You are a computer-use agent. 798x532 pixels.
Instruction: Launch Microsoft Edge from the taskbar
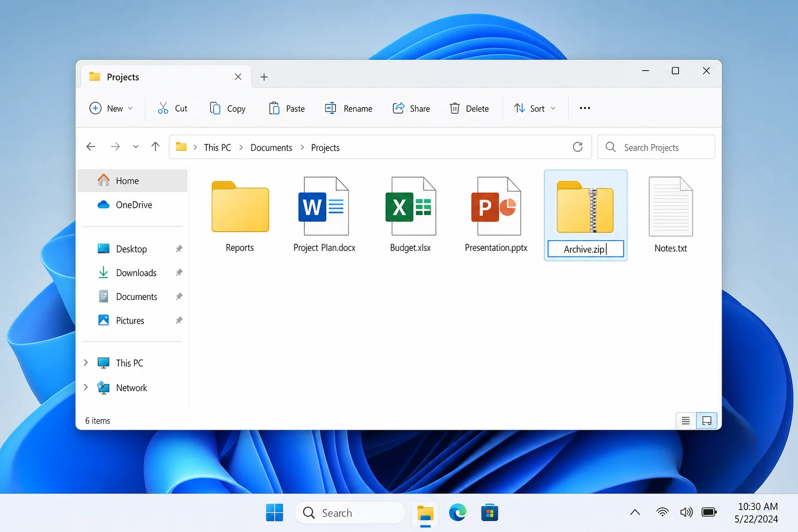tap(458, 513)
